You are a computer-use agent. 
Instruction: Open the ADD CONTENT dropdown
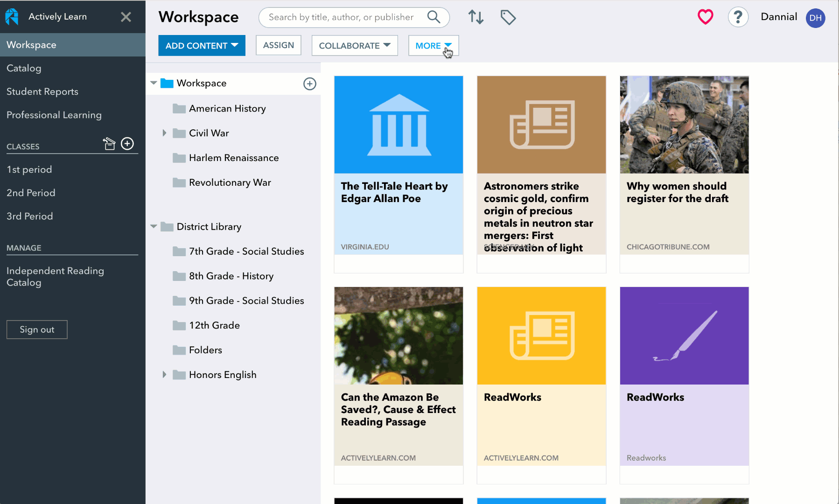pos(202,46)
